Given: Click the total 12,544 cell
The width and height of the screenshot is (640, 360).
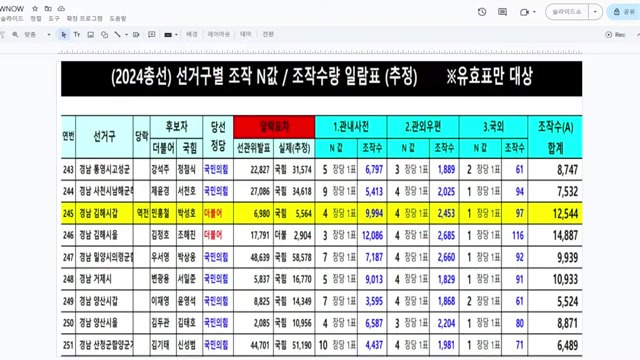Looking at the screenshot, I should click(555, 213).
